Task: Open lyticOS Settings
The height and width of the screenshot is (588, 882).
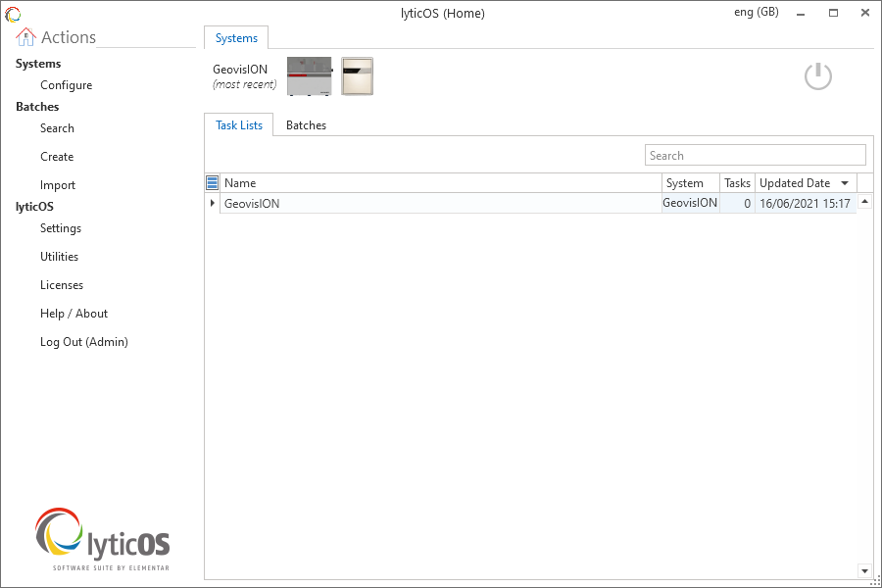Action: point(61,228)
